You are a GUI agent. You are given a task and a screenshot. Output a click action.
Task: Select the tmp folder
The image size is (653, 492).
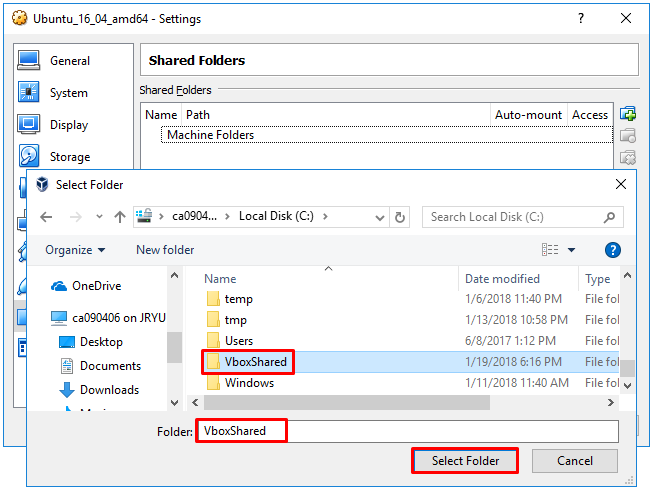coord(226,320)
